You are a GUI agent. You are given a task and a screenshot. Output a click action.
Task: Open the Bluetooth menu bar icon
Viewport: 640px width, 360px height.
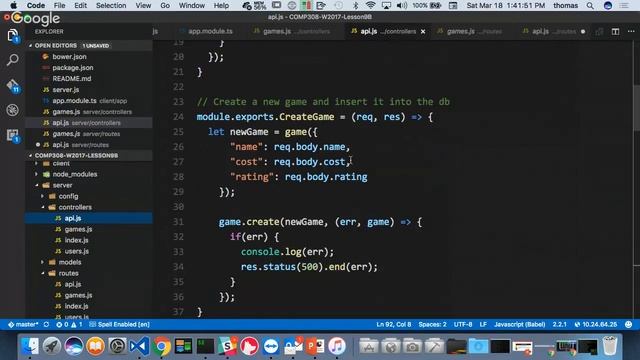click(x=355, y=5)
